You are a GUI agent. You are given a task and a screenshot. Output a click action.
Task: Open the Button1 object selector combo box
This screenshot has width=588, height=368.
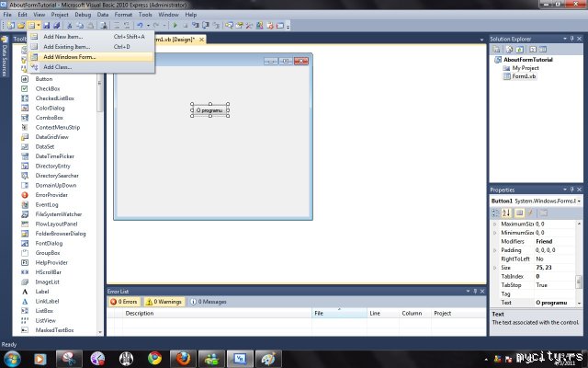pyautogui.click(x=536, y=201)
